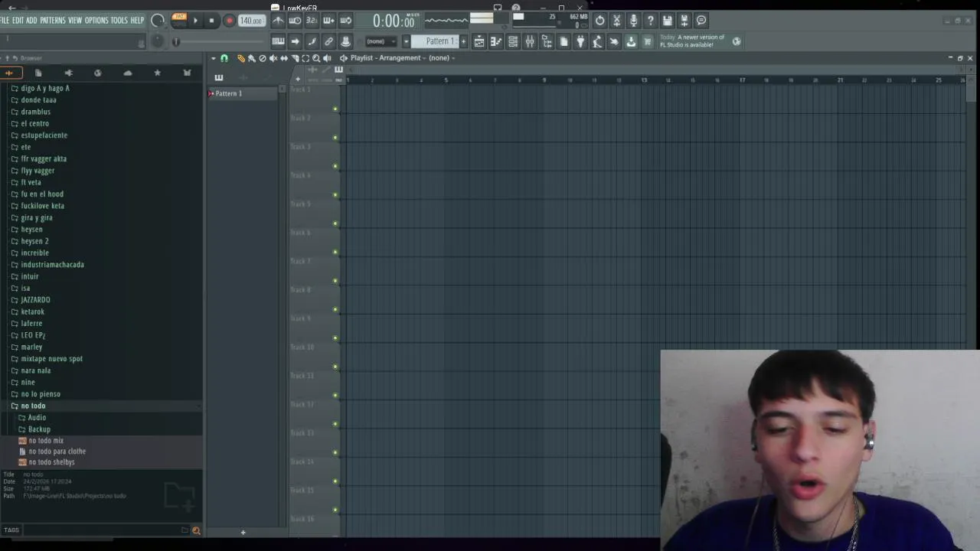
Task: Open the FILE menu
Action: [5, 21]
